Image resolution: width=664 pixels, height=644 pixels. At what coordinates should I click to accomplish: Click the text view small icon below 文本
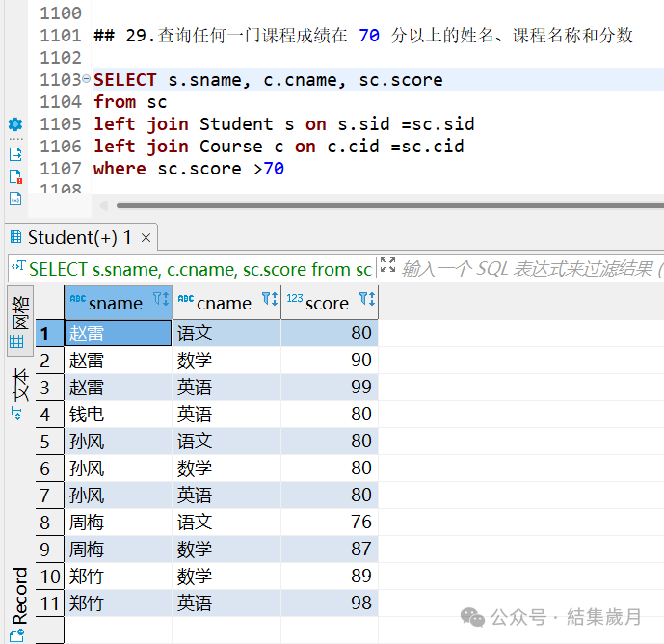pyautogui.click(x=17, y=413)
